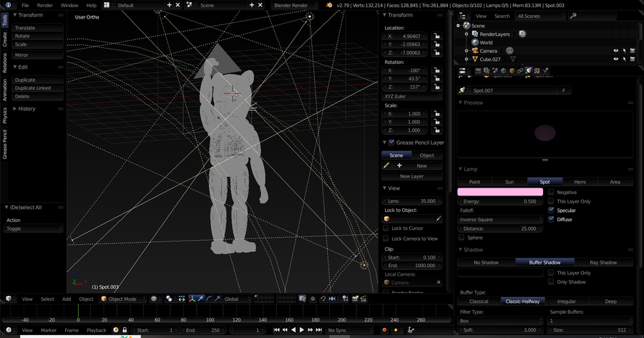Click the New Layer grease pencil button
Viewport: 644px width, 338px height.
coord(412,176)
